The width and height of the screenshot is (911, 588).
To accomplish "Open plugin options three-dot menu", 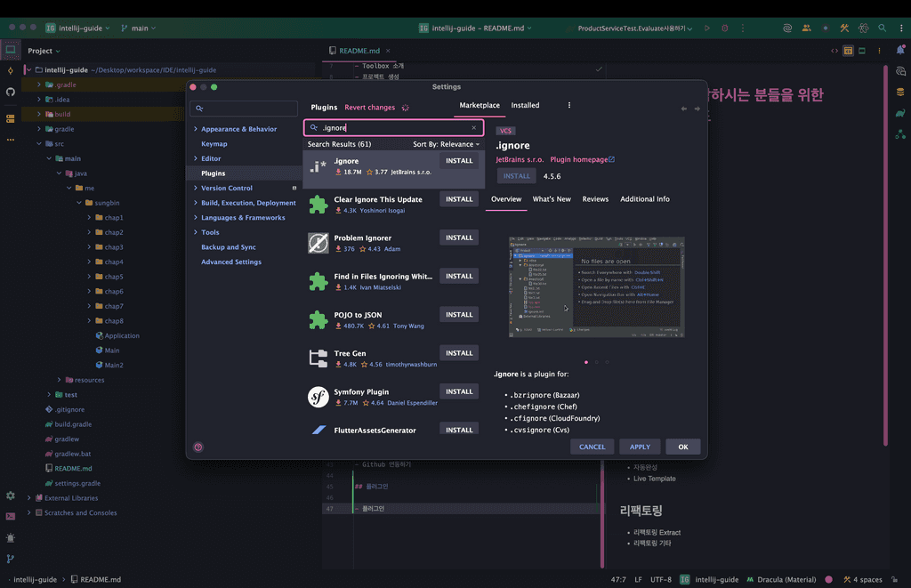I will click(x=569, y=105).
